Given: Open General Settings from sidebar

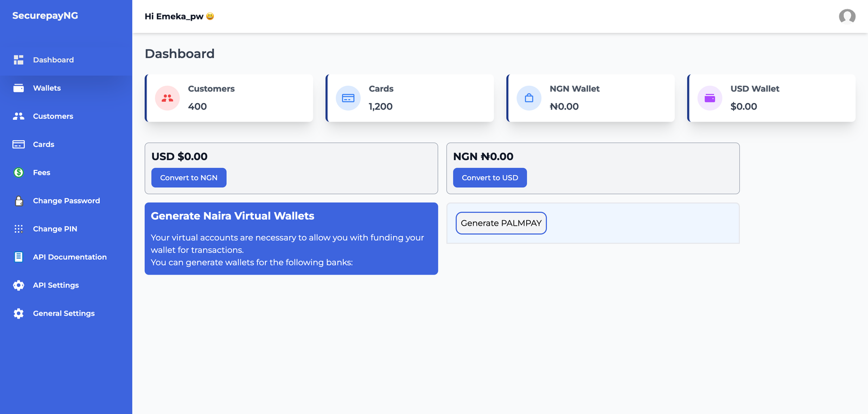Looking at the screenshot, I should coord(63,314).
